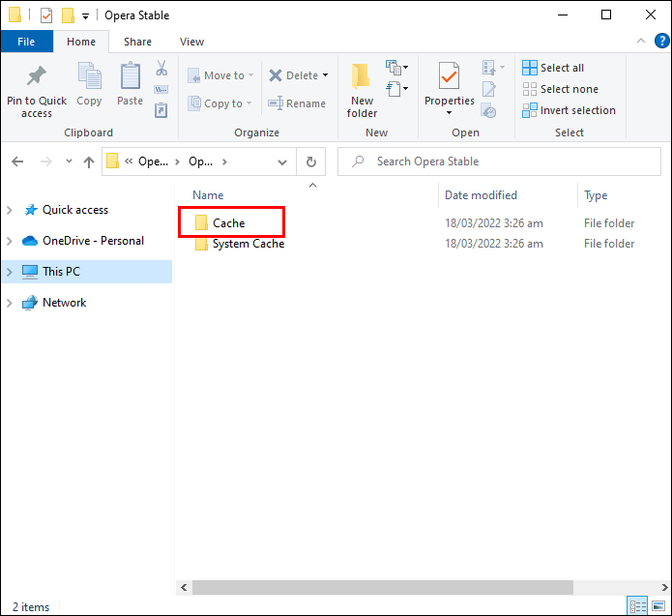Screen dimensions: 672x616
Task: Switch to the View ribbon tab
Action: click(x=191, y=42)
